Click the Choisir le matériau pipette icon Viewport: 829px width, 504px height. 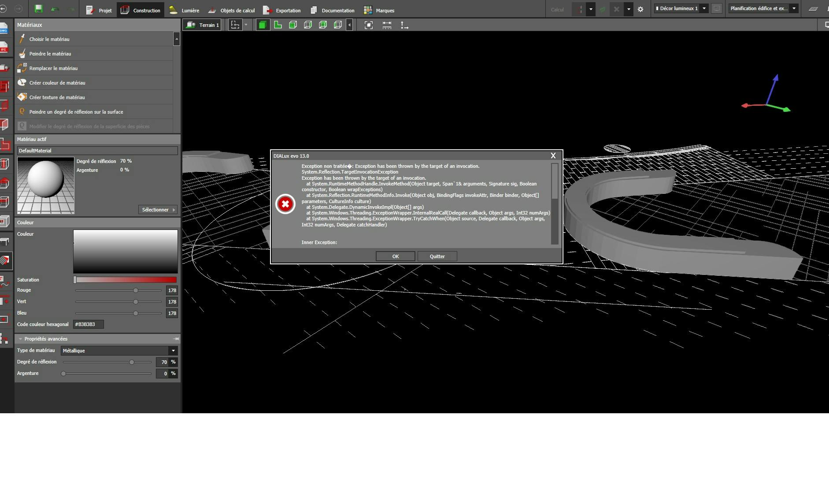click(x=22, y=39)
